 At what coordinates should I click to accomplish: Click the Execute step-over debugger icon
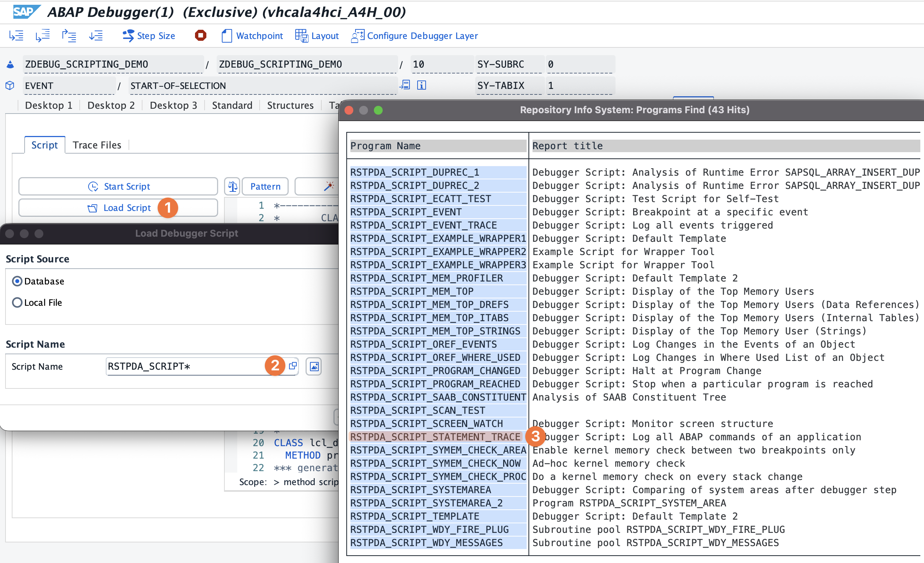[43, 36]
